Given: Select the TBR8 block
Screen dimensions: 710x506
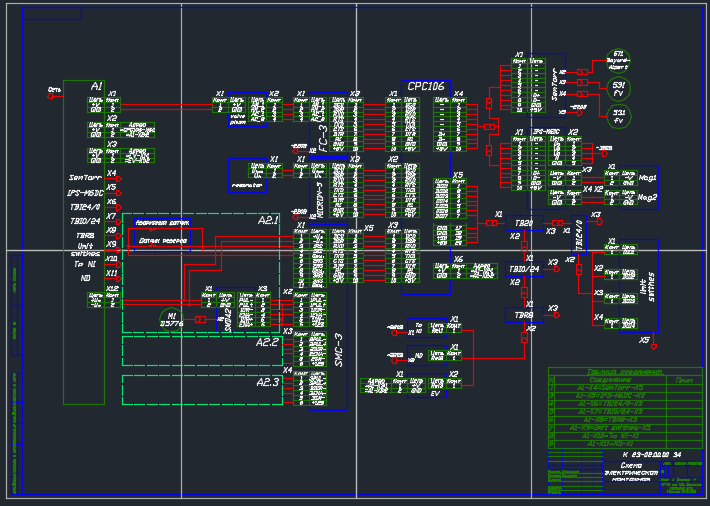Looking at the screenshot, I should (x=524, y=315).
